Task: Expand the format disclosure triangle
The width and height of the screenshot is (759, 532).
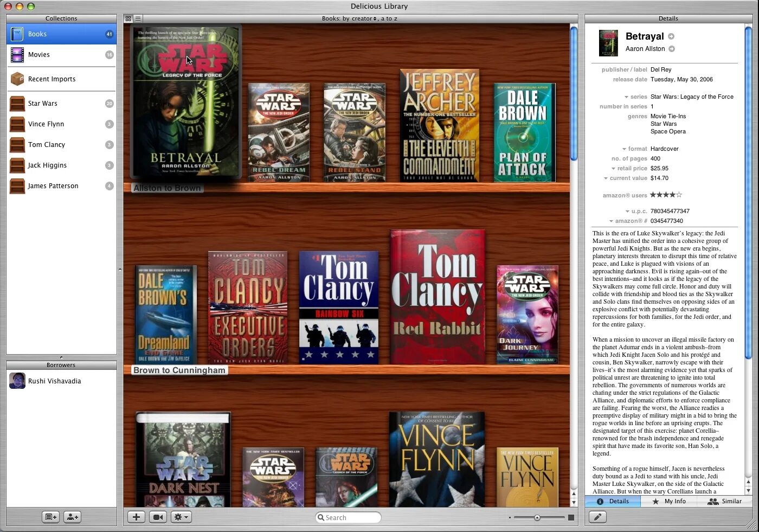Action: coord(624,149)
